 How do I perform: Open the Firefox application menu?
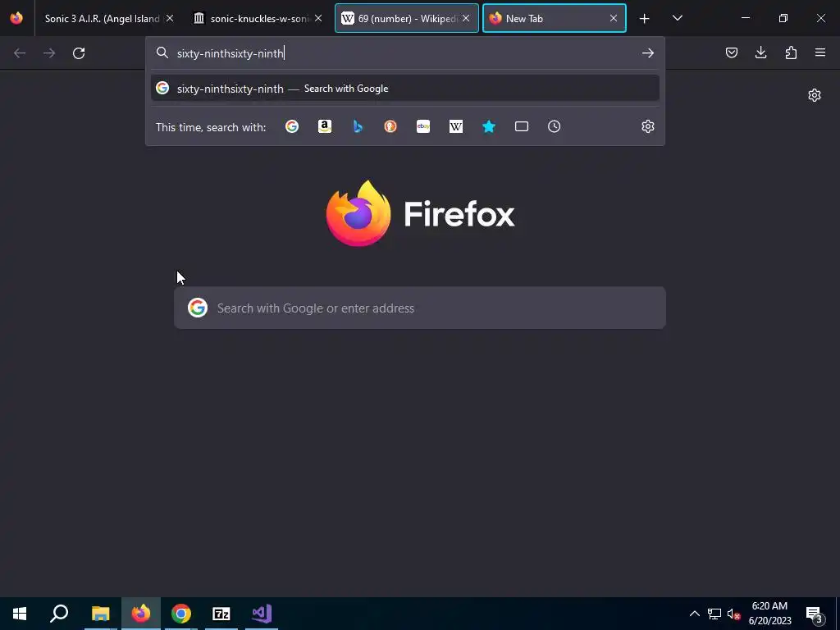click(820, 52)
